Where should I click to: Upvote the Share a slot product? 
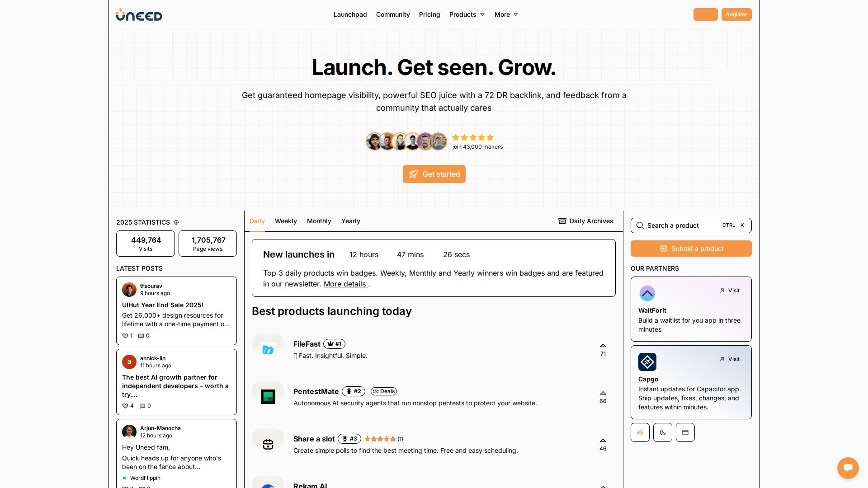point(603,441)
